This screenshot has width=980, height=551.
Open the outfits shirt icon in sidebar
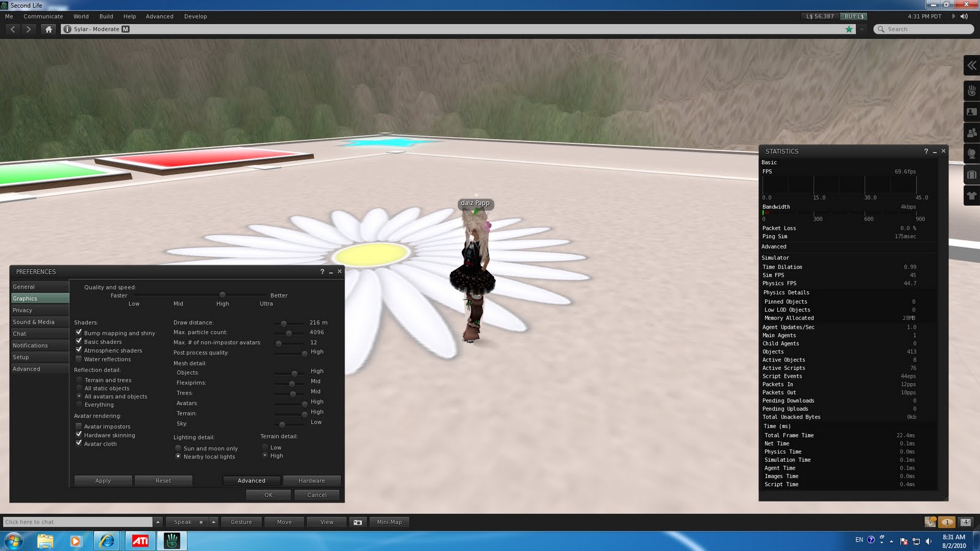(x=971, y=195)
